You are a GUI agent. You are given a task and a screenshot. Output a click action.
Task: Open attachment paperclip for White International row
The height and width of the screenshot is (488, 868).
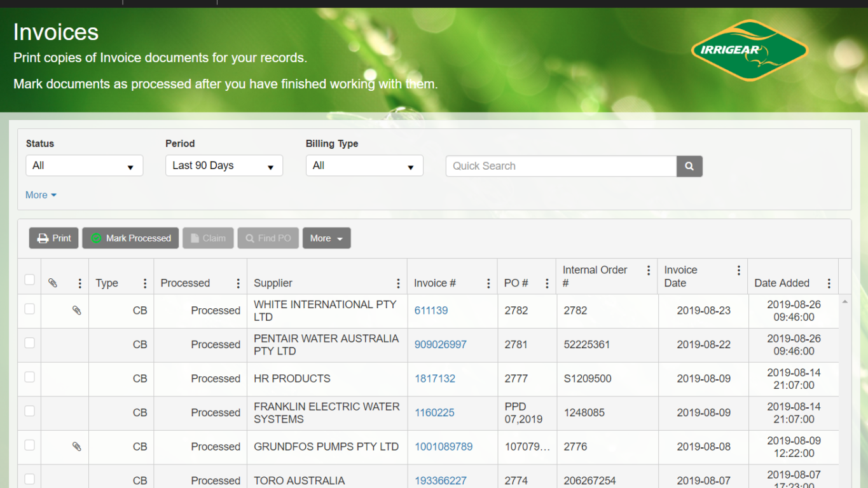(x=76, y=311)
